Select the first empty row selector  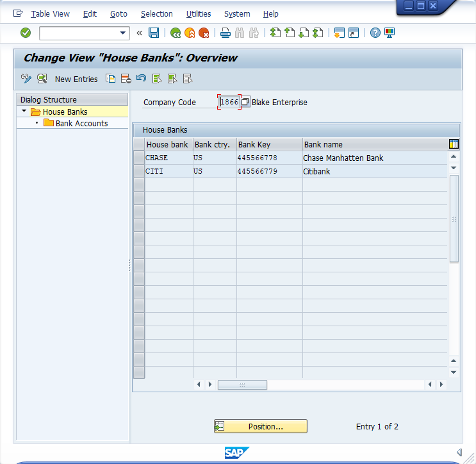tap(138, 185)
